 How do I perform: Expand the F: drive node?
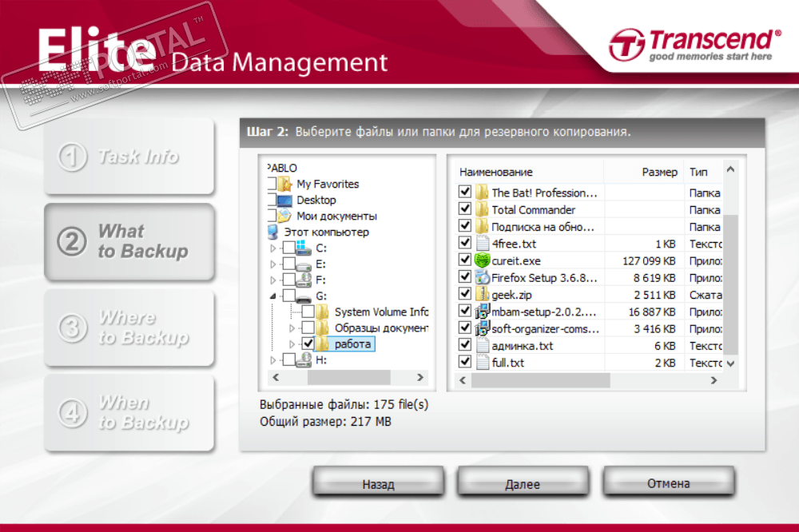coord(273,280)
